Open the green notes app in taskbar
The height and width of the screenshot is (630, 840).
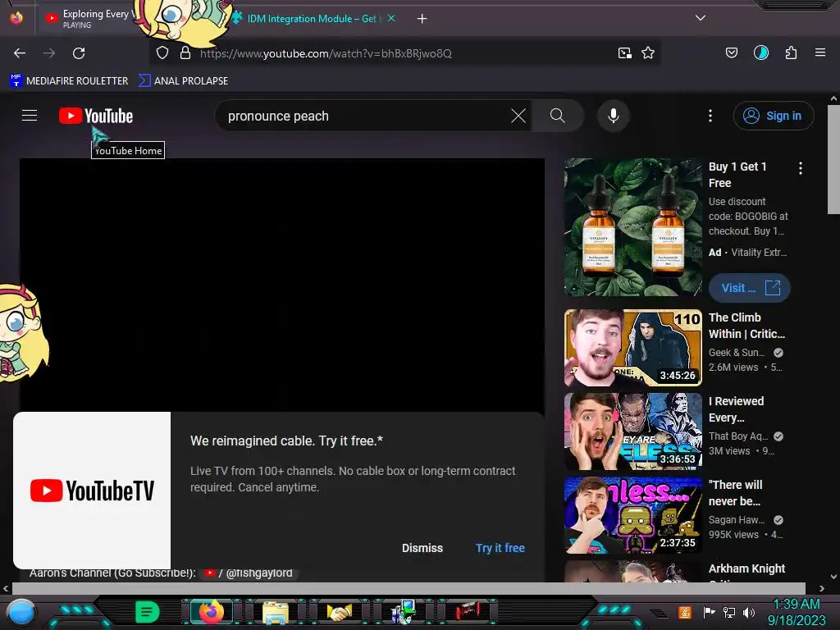[x=147, y=612]
